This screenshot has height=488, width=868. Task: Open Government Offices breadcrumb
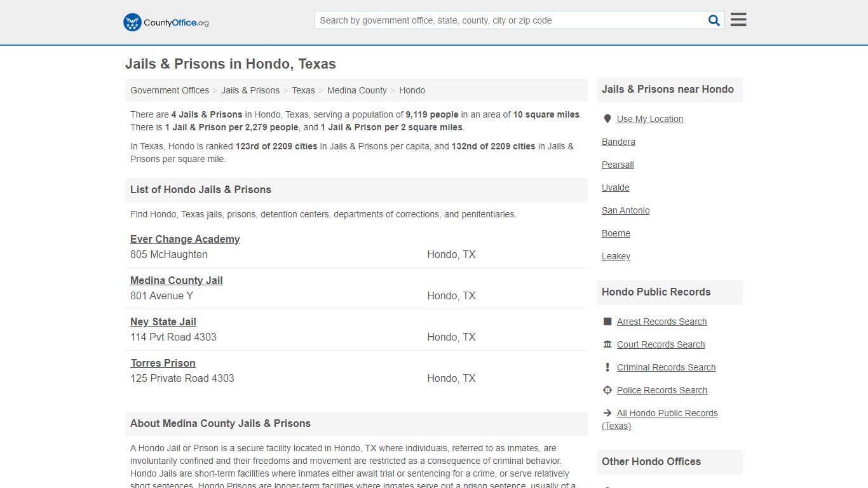tap(170, 90)
